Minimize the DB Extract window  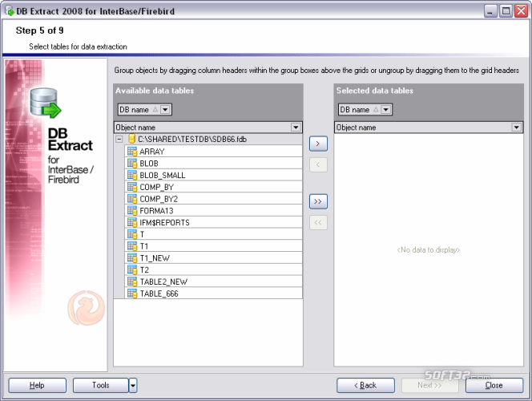coord(490,11)
